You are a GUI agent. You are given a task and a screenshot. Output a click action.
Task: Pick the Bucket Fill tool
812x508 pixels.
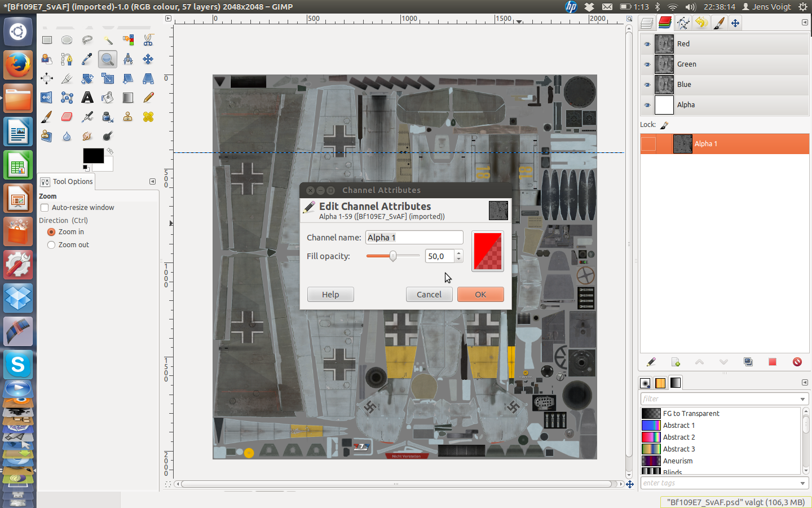click(108, 98)
